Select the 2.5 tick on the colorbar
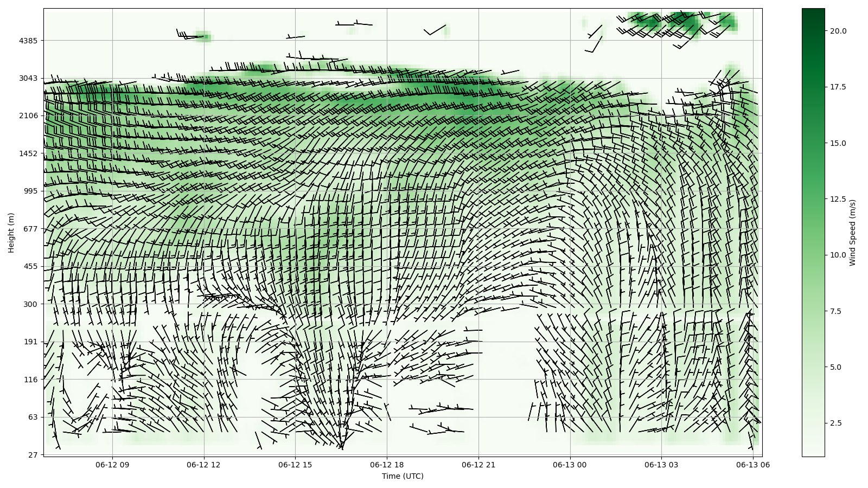 835,423
